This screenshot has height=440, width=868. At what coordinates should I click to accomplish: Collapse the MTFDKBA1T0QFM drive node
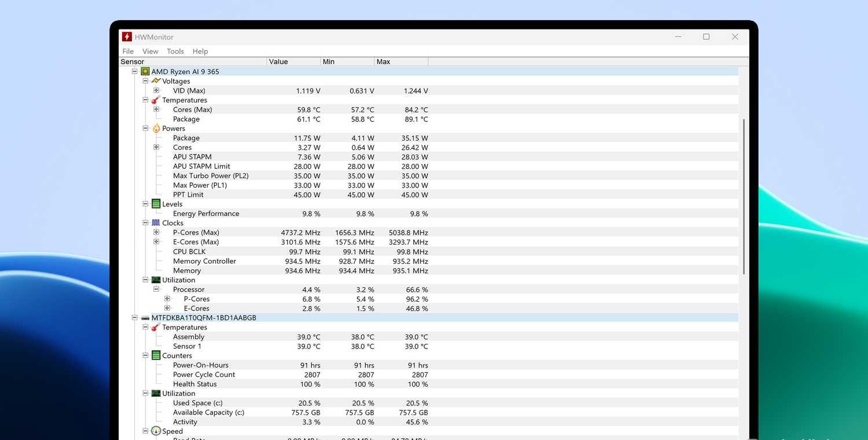click(x=134, y=317)
